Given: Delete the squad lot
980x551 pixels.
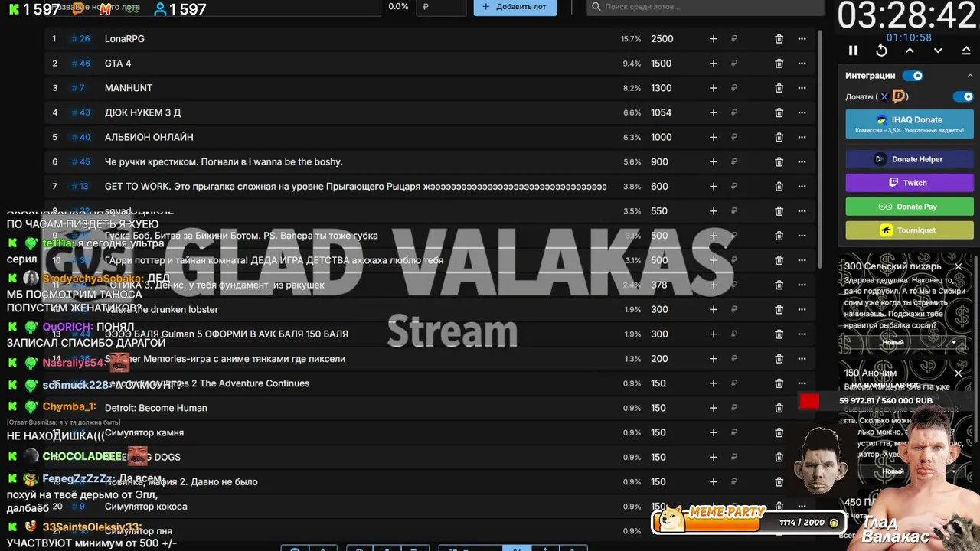Looking at the screenshot, I should point(779,211).
